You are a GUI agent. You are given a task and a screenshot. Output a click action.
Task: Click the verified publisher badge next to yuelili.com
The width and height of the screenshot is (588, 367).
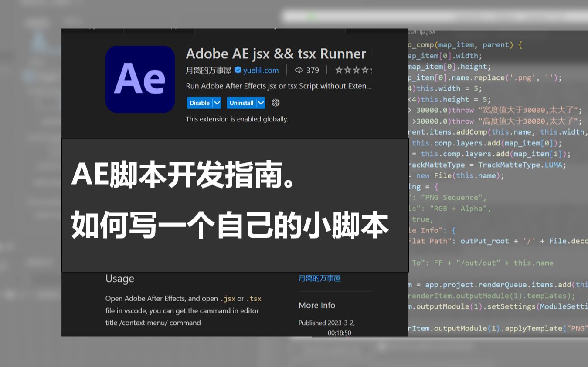point(238,70)
